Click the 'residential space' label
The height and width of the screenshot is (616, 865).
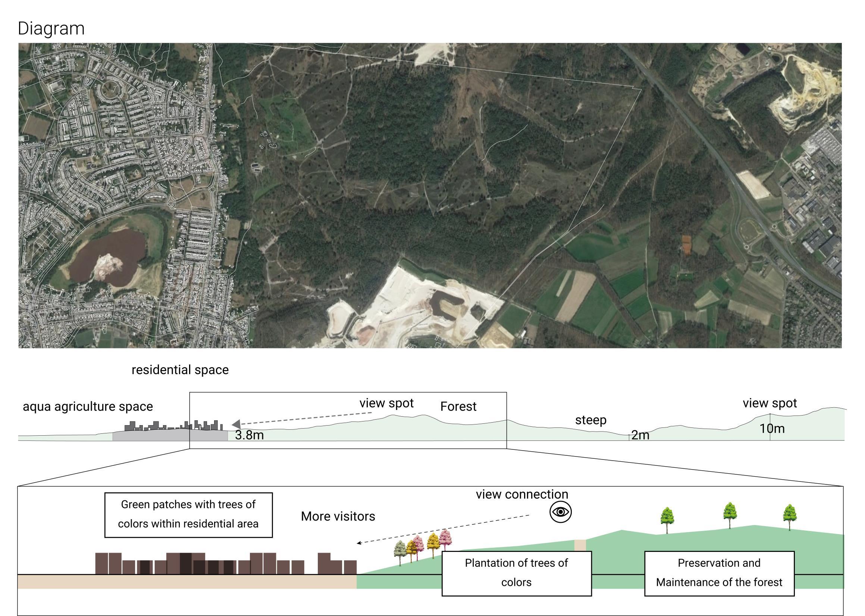click(180, 370)
